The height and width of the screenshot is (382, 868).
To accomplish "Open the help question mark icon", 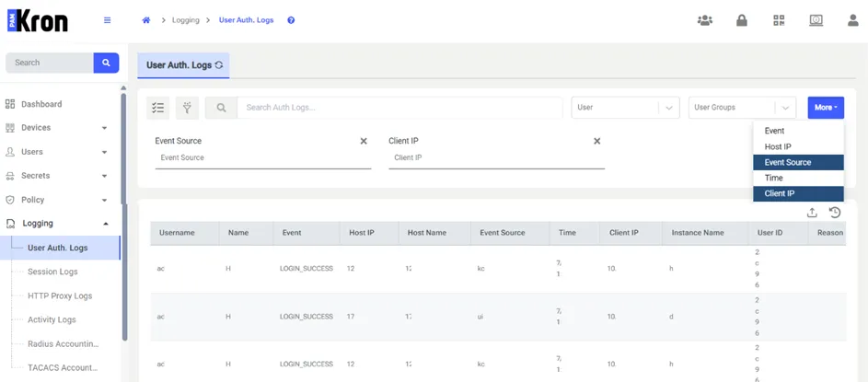I will tap(291, 20).
